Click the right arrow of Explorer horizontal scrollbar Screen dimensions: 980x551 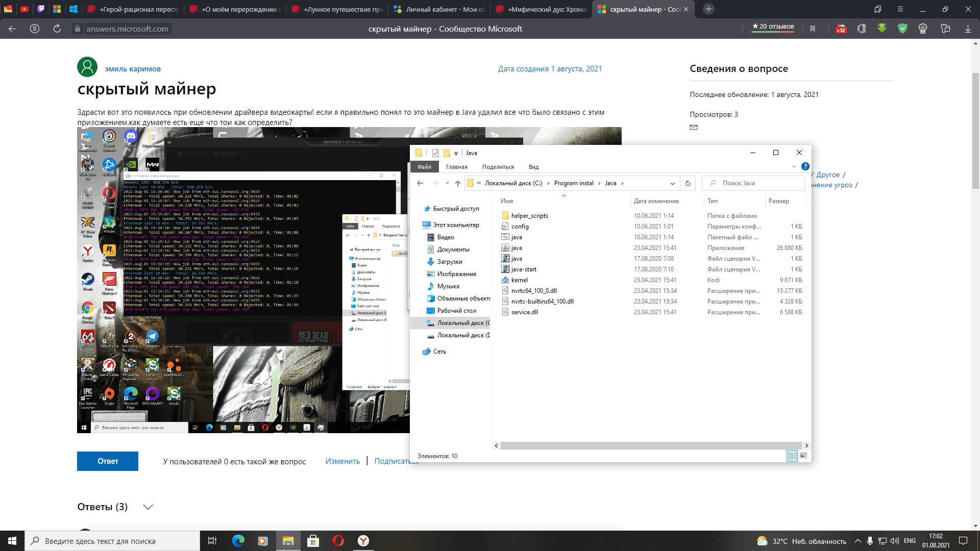click(x=806, y=445)
